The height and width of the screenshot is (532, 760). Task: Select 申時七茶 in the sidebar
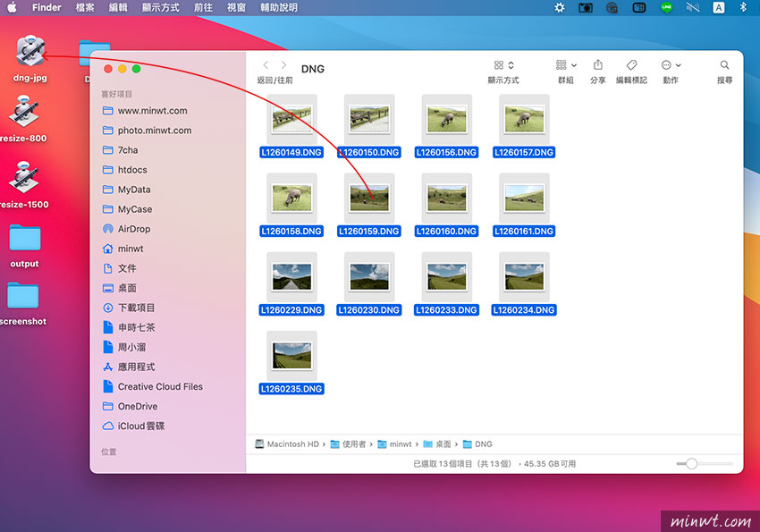[x=129, y=327]
